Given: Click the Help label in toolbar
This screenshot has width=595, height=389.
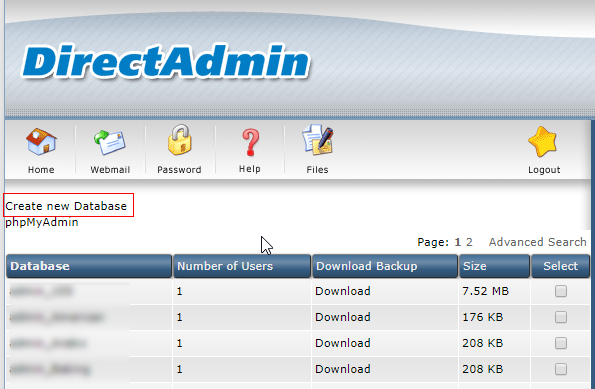Looking at the screenshot, I should click(250, 169).
